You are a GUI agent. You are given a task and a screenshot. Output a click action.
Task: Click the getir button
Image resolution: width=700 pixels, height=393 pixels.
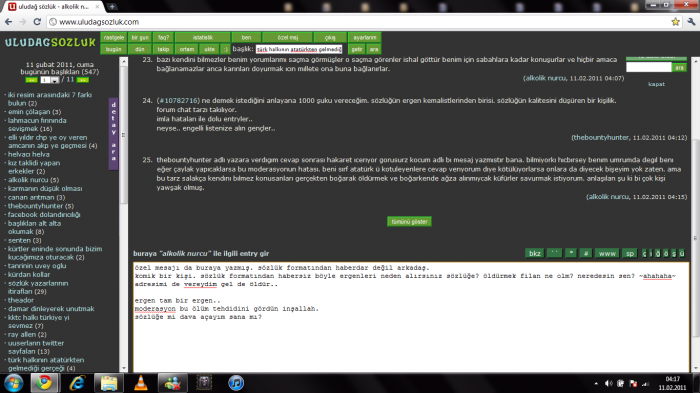(x=356, y=49)
